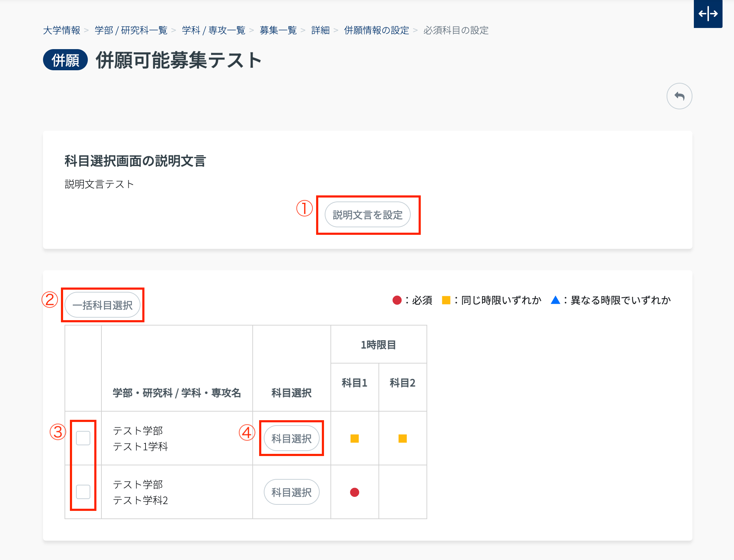734x560 pixels.
Task: Open the 大学情報 breadcrumb link
Action: click(x=62, y=30)
